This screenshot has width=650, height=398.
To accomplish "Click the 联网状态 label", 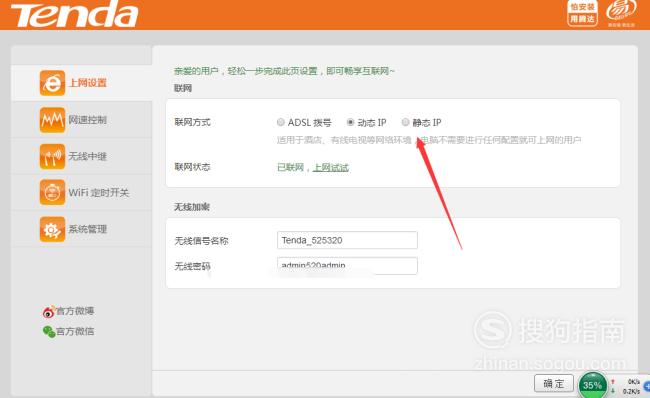I will (192, 167).
